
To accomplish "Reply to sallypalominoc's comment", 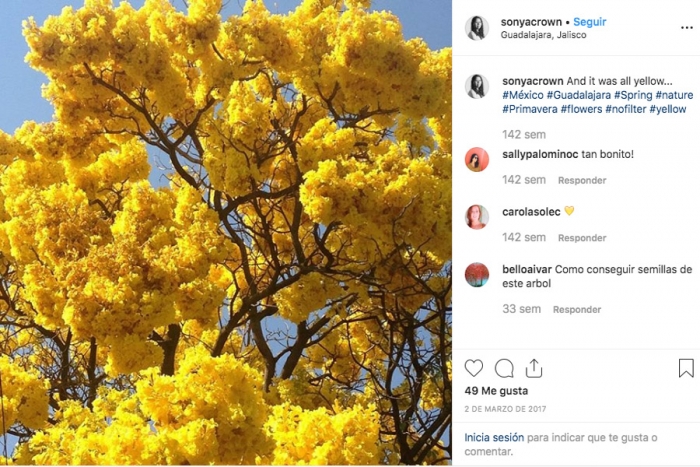I will pos(582,180).
